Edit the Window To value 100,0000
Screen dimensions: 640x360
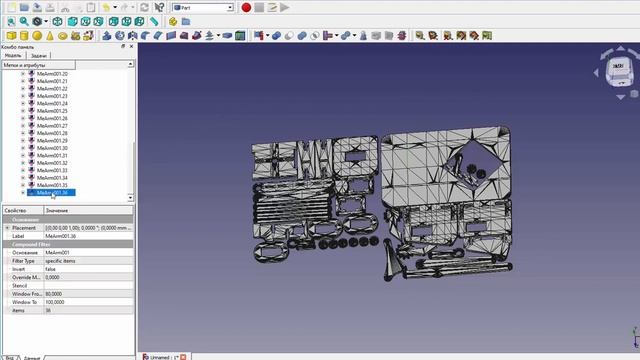coord(88,302)
